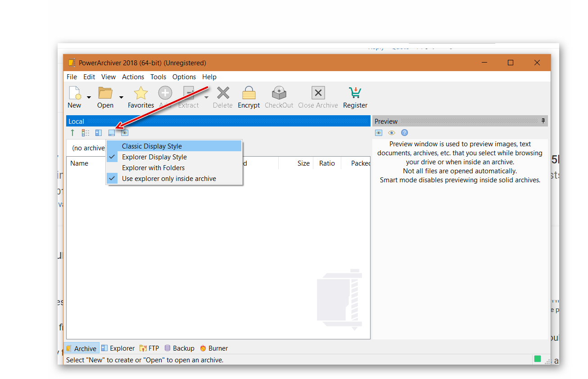This screenshot has height=379, width=588.
Task: Click the folder pane layout icon
Action: pyautogui.click(x=99, y=133)
